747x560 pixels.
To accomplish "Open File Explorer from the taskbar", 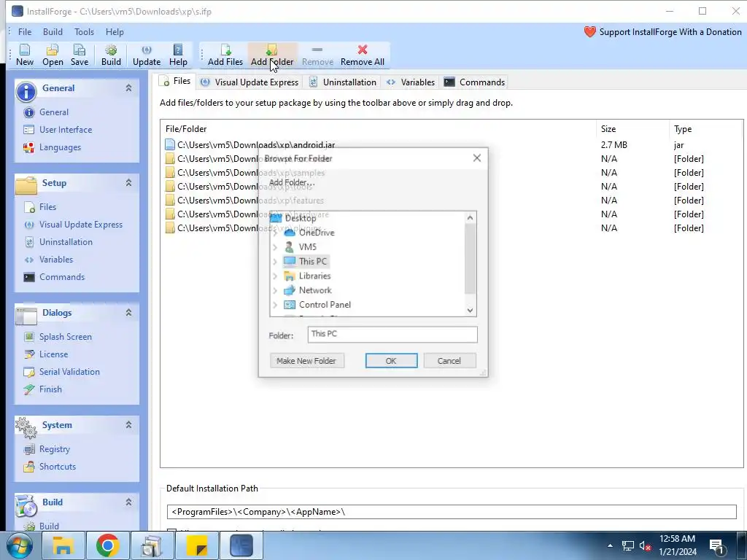I will click(x=63, y=545).
